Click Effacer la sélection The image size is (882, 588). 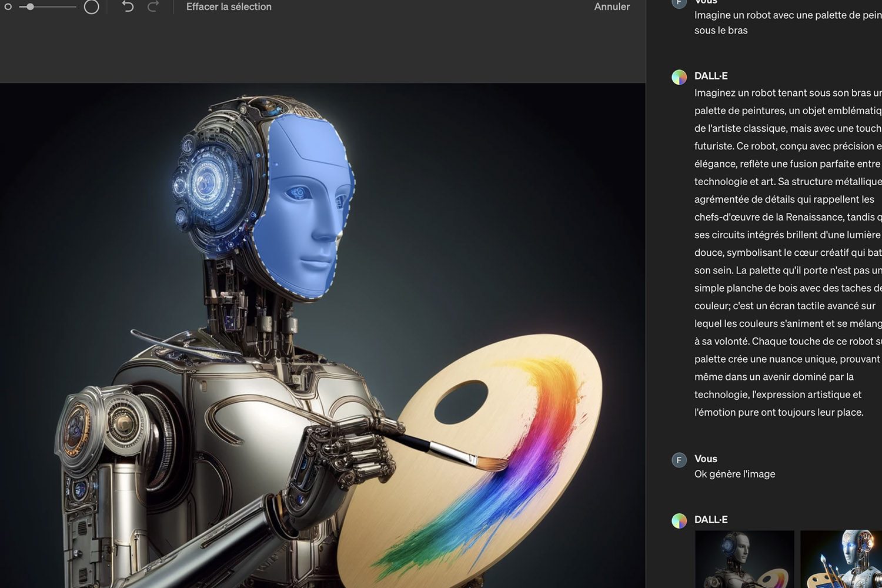[x=229, y=6]
